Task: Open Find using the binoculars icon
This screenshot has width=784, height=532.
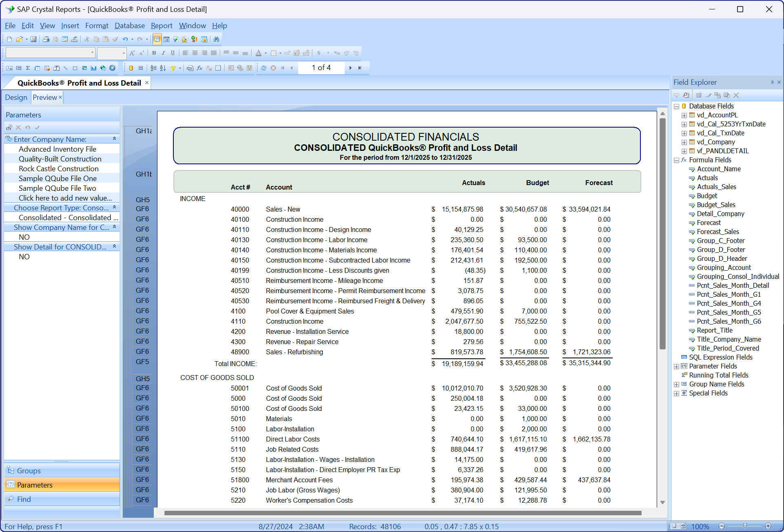Action: pos(217,39)
